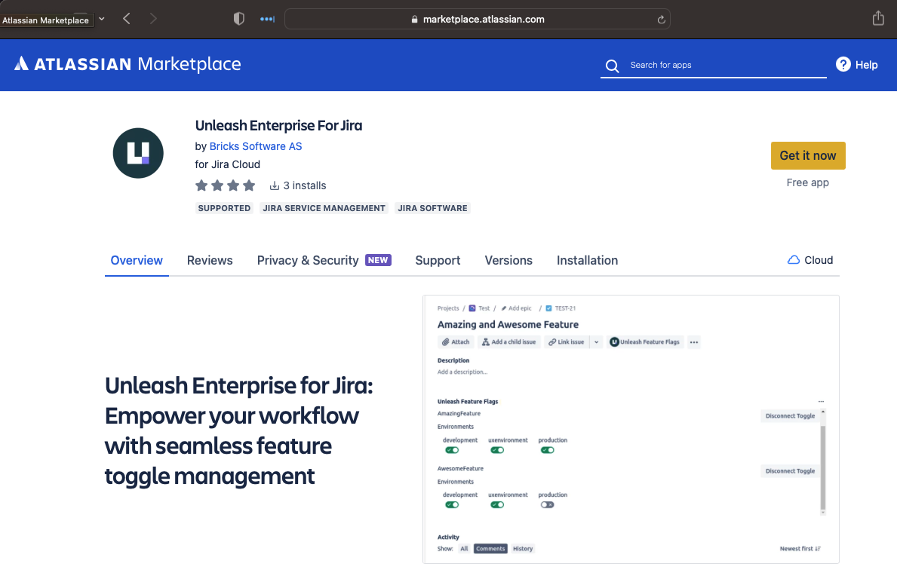Viewport: 897px width, 588px height.
Task: Toggle development environment for AwesomeFeature
Action: tap(452, 504)
